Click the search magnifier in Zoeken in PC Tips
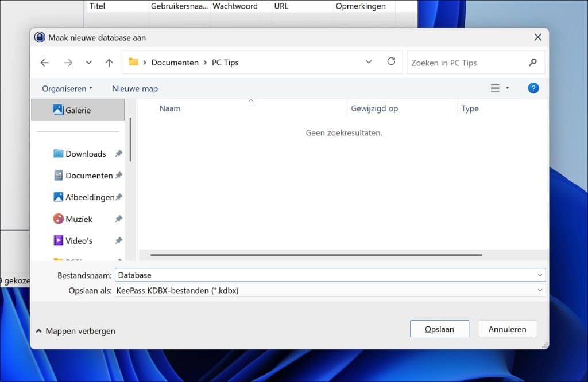Screen dimensions: 588x382 [x=533, y=62]
